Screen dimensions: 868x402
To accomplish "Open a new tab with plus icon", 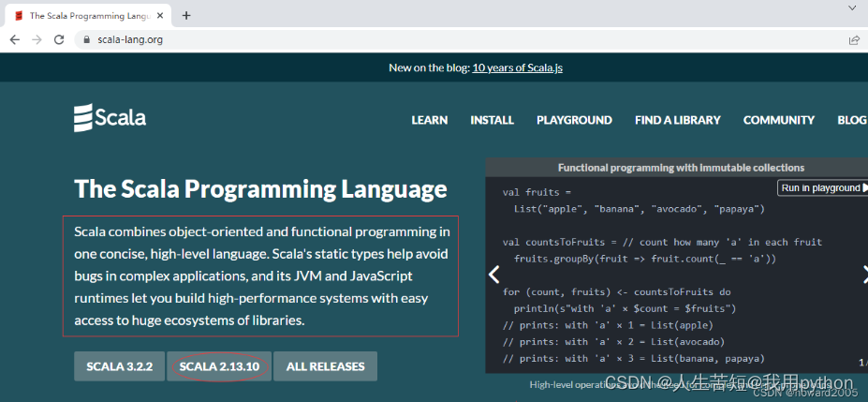I will (x=186, y=15).
